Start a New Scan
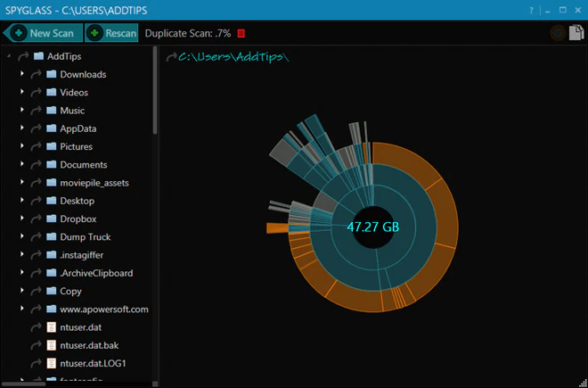Screen dimensions: 588x388 43,33
